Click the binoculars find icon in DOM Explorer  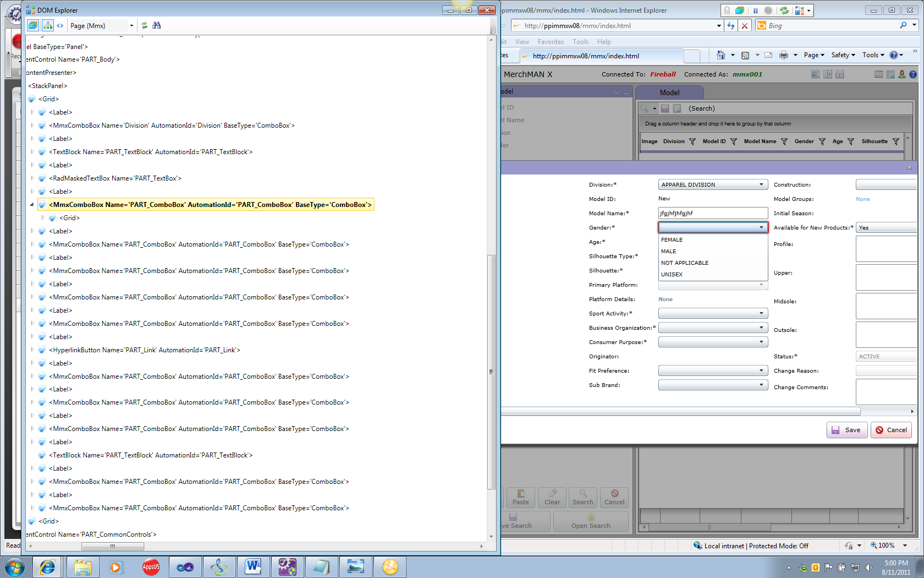(157, 25)
